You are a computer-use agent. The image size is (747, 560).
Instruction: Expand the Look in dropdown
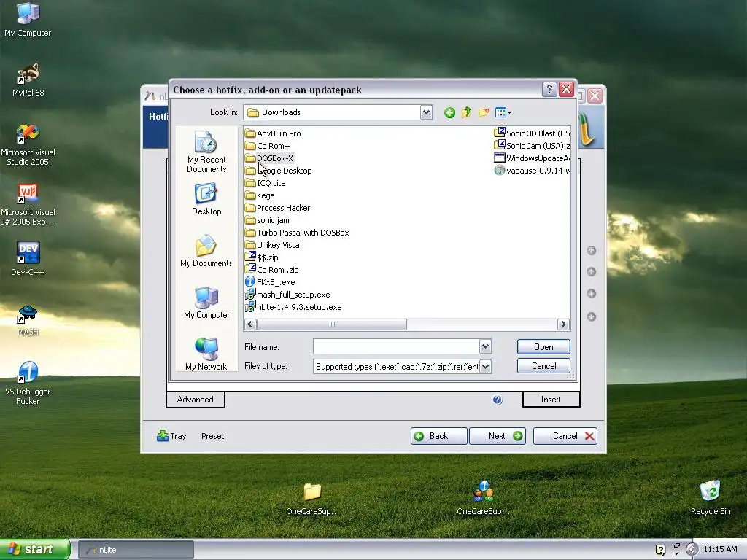[x=426, y=112]
